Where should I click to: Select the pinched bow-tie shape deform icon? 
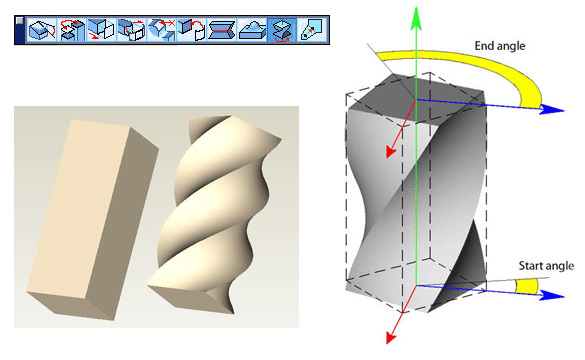pyautogui.click(x=222, y=30)
